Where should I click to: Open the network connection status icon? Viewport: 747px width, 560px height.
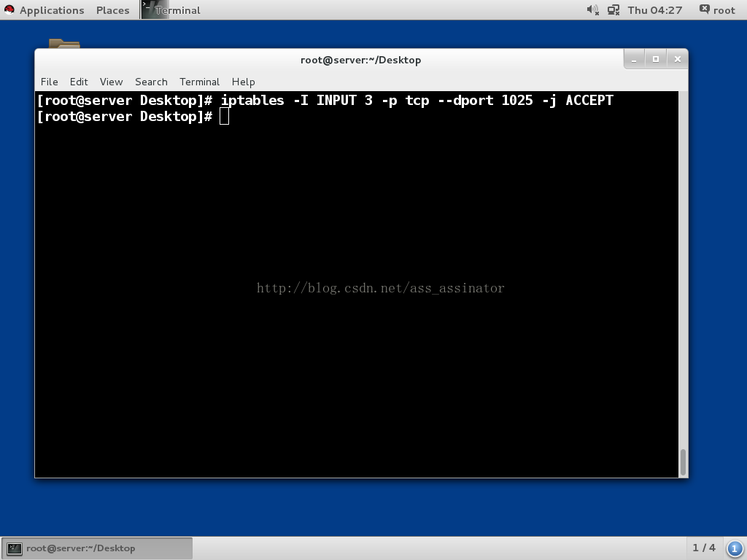point(613,10)
